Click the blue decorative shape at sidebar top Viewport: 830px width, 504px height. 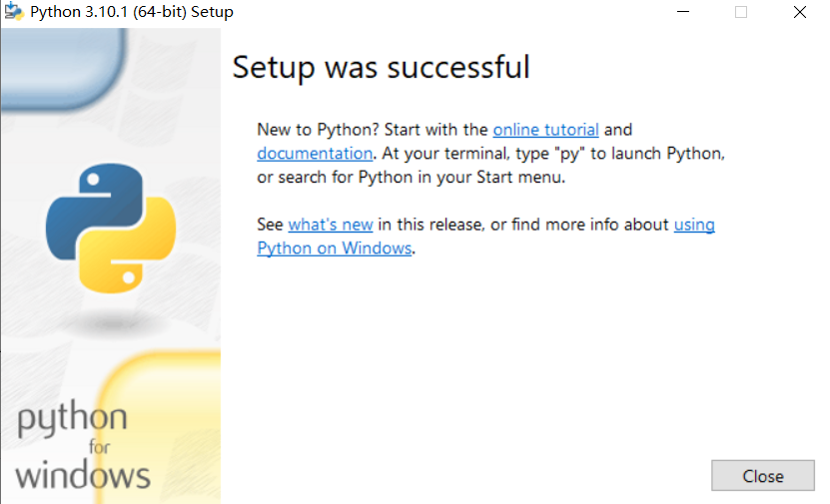60,65
